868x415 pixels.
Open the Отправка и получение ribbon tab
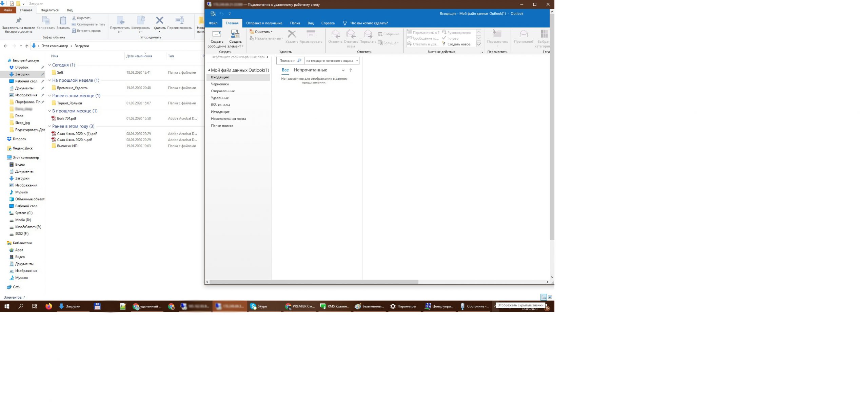264,23
